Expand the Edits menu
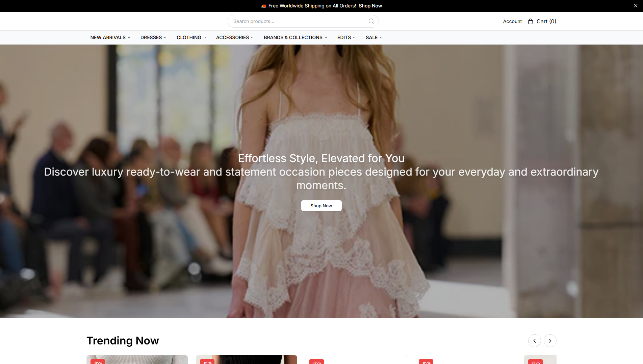This screenshot has height=364, width=643. tap(346, 37)
